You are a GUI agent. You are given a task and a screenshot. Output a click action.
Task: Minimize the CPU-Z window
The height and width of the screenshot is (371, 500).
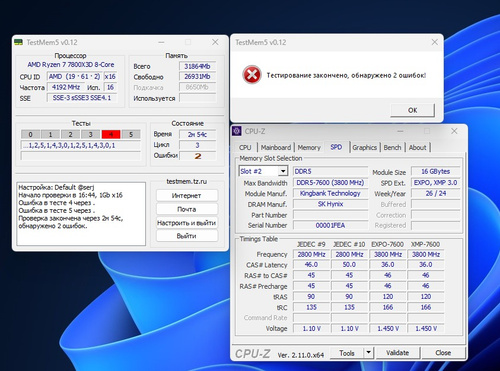click(x=400, y=131)
